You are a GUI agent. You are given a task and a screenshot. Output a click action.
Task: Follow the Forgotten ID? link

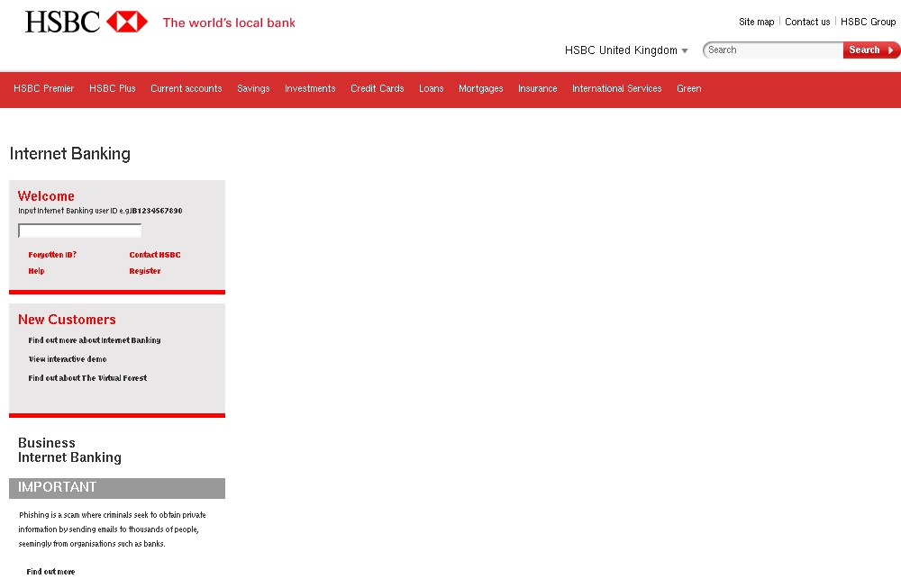pos(52,255)
